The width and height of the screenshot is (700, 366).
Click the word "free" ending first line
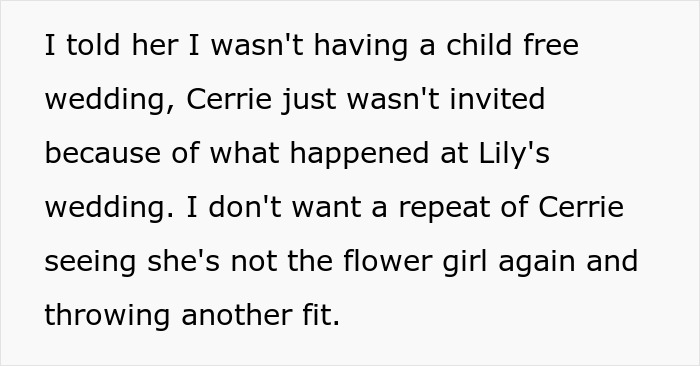point(551,45)
